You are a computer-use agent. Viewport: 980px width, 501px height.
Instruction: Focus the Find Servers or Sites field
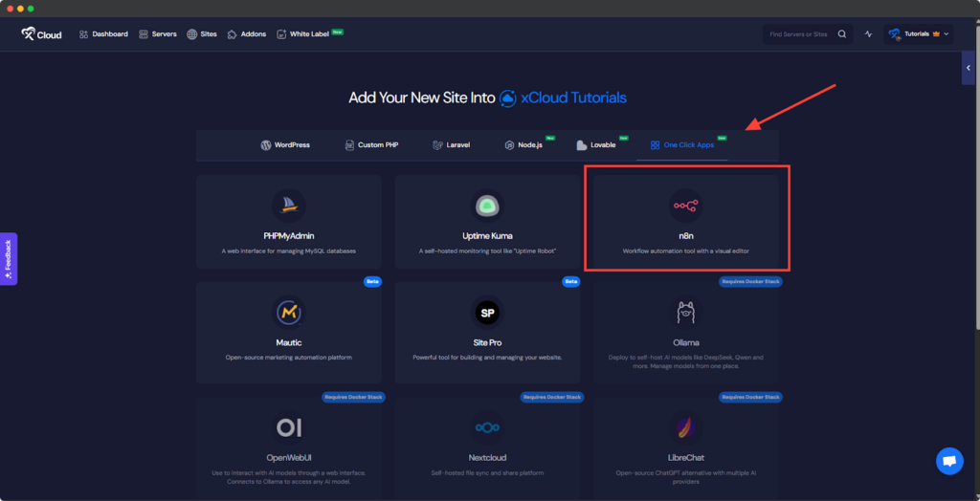pos(799,34)
